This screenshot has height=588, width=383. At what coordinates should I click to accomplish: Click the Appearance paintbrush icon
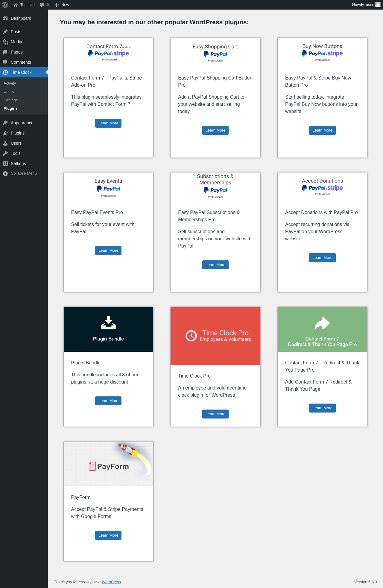(5, 123)
